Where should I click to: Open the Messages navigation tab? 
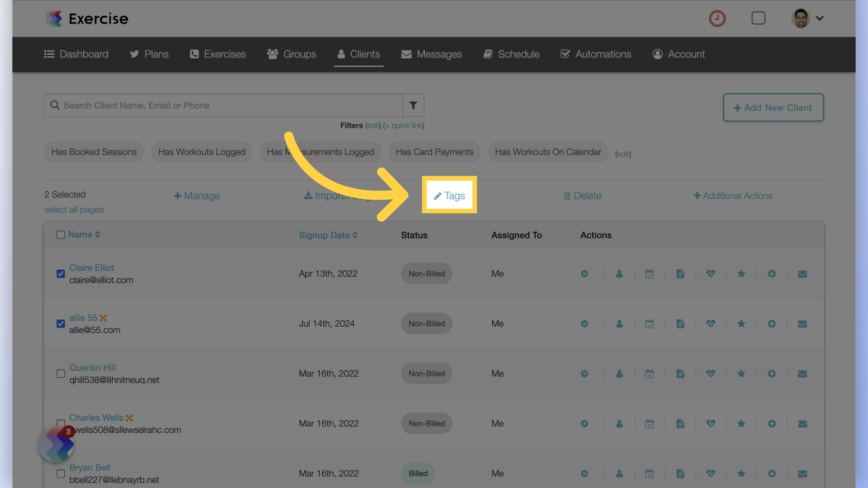coord(431,54)
